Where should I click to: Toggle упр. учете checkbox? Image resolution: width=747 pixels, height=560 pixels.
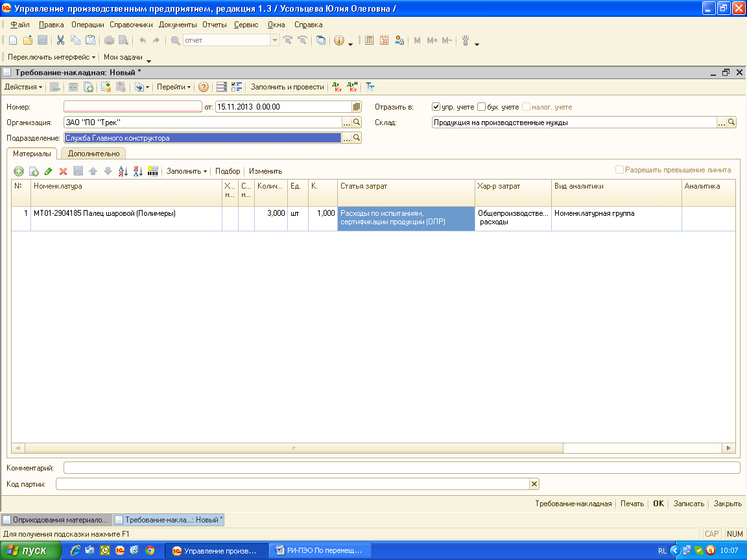tap(436, 107)
